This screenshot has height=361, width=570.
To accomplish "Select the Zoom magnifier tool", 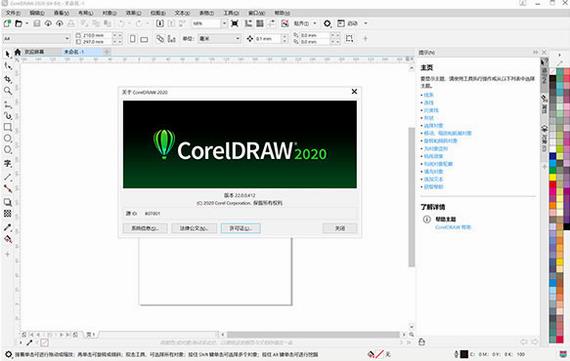I will coord(8,91).
